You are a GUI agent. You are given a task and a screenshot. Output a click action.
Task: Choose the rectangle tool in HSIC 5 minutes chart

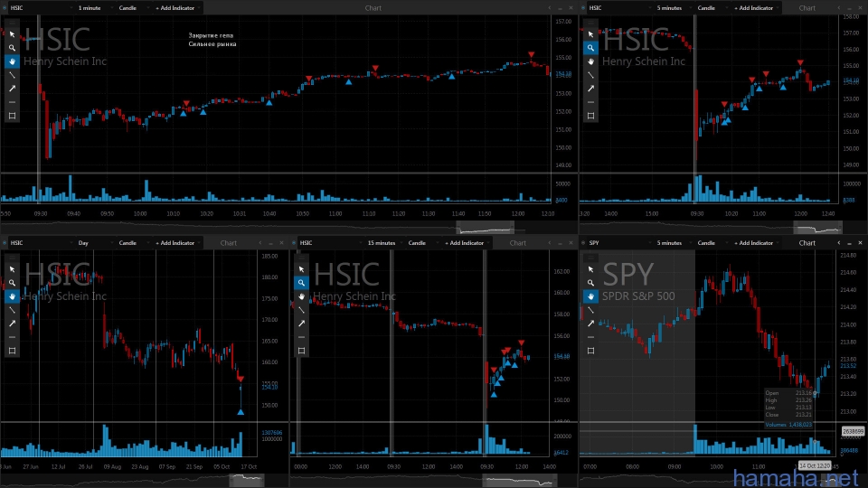[590, 116]
